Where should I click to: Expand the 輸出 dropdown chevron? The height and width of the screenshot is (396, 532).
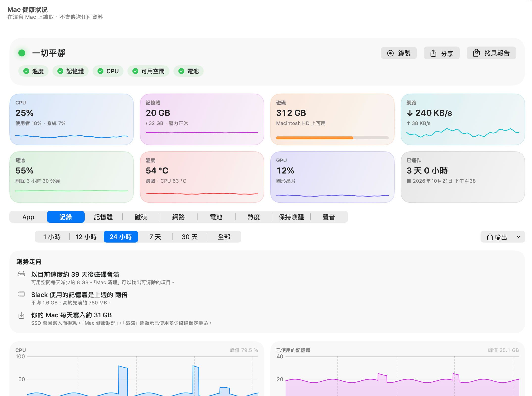[519, 237]
